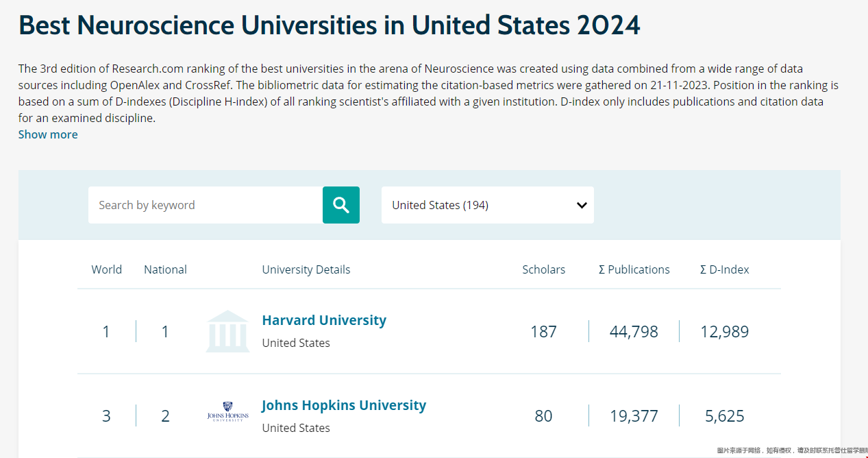Click Johns Hopkins national rank 2
This screenshot has width=868, height=458.
tap(165, 416)
